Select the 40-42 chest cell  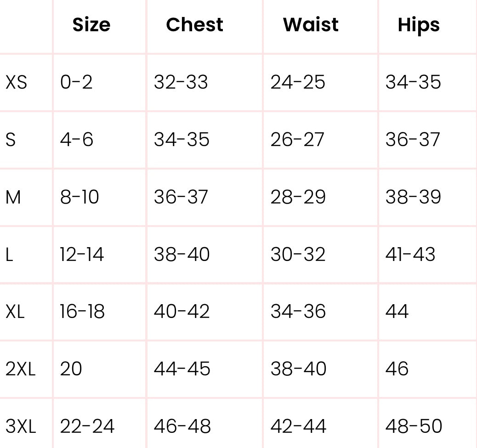(x=182, y=312)
